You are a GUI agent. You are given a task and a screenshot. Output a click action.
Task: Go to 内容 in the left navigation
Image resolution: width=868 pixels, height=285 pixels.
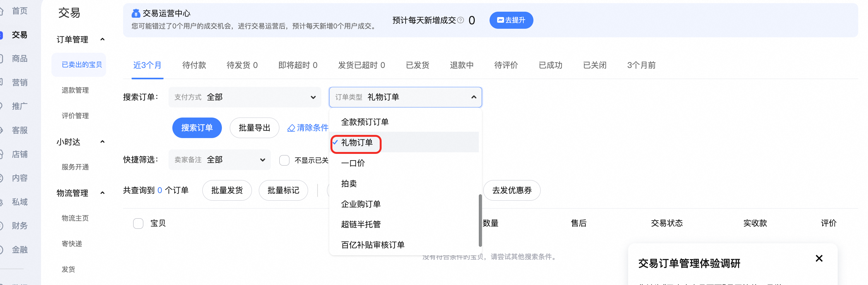[x=20, y=178]
